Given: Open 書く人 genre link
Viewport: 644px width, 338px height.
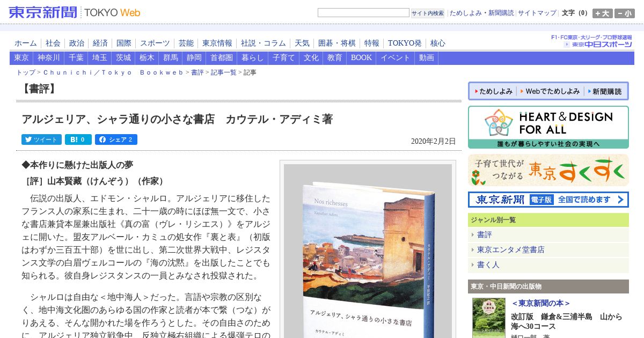Looking at the screenshot, I should pos(488,264).
